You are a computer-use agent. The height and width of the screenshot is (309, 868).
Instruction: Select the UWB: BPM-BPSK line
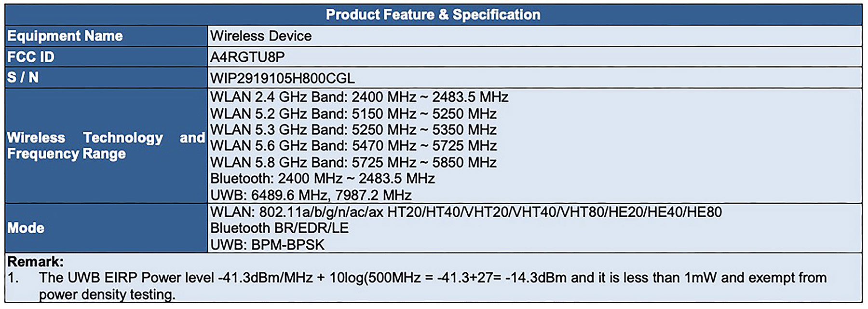268,244
